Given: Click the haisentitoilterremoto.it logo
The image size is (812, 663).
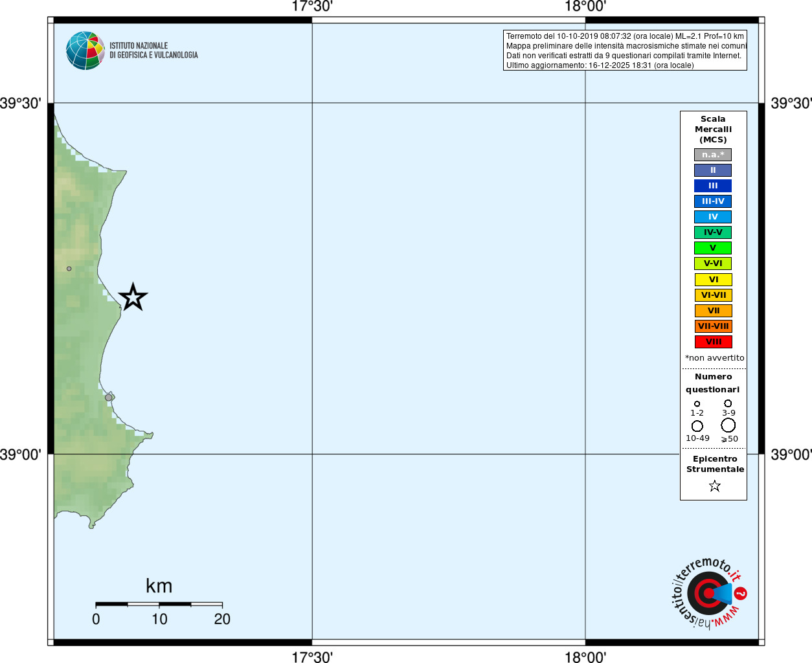Looking at the screenshot, I should [x=709, y=593].
